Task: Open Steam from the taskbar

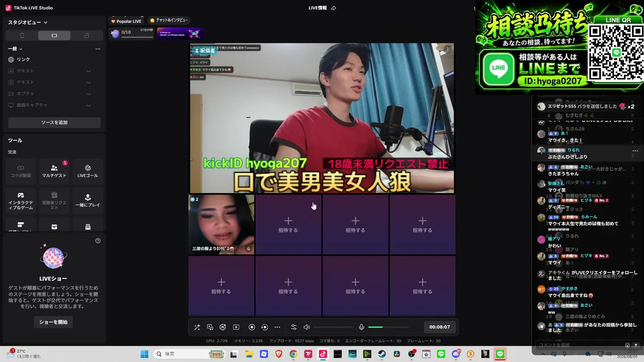Action: click(382, 354)
